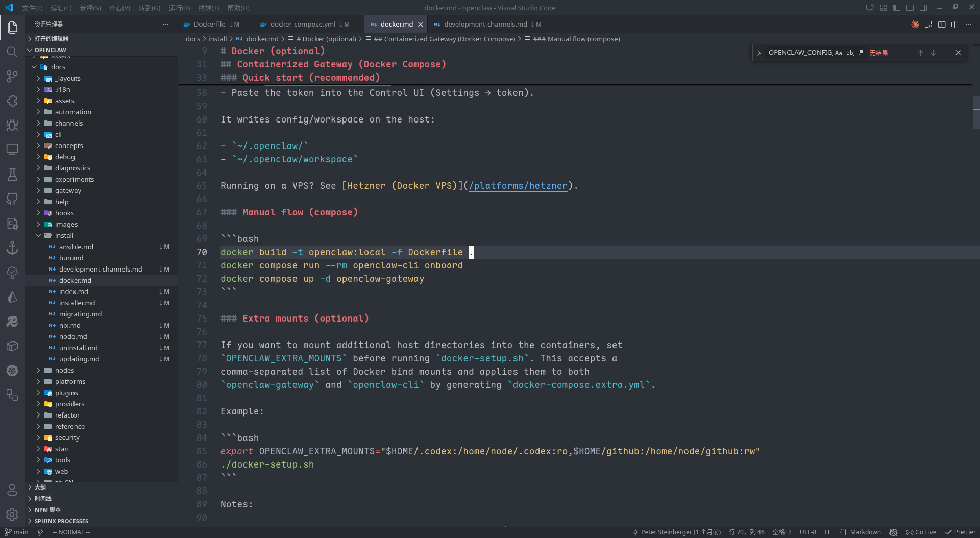This screenshot has height=538, width=980.
Task: Open Source Control view in activity bar
Action: point(12,77)
